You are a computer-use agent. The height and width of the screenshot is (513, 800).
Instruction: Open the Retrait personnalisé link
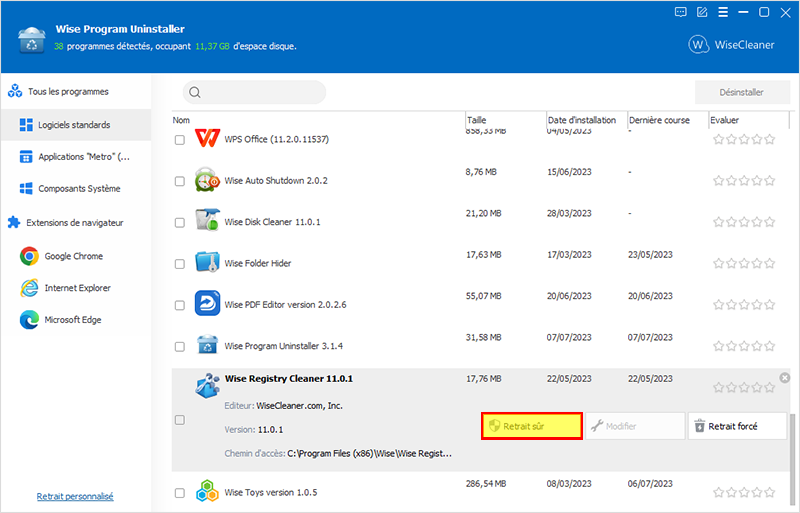point(75,496)
